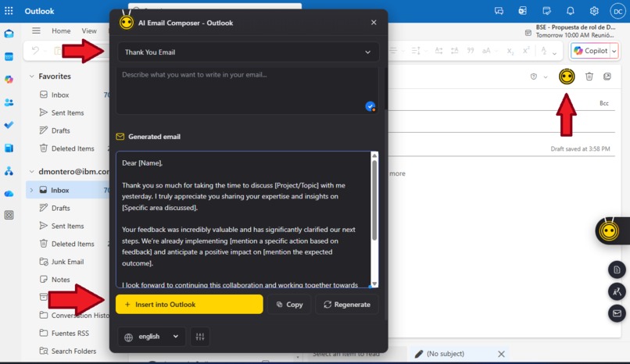Click the quote formatting icon
This screenshot has width=630, height=364.
tap(470, 51)
